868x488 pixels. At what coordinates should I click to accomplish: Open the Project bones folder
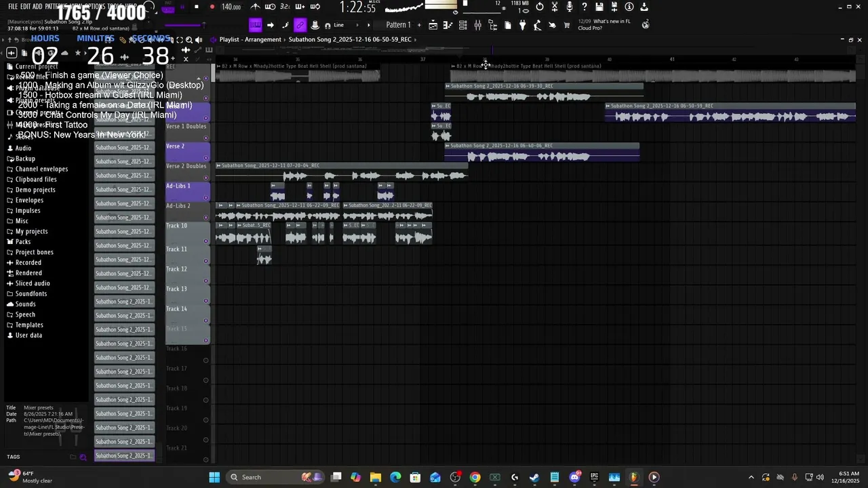(x=34, y=252)
